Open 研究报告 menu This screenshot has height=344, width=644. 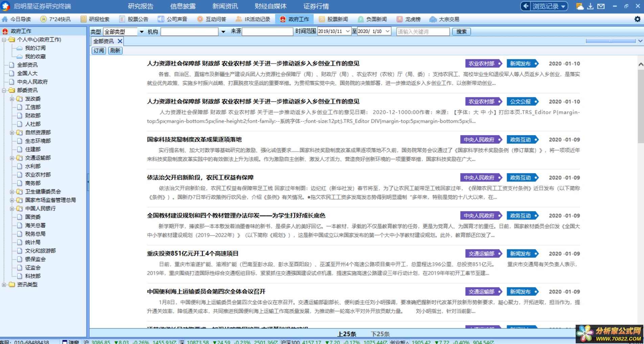click(x=141, y=6)
